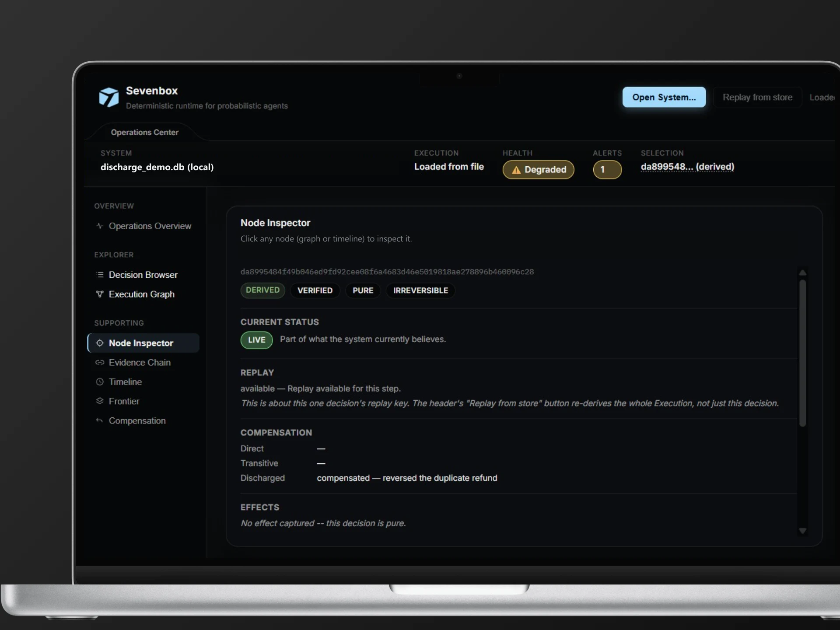Click the Node Inspector panel heading

(275, 223)
